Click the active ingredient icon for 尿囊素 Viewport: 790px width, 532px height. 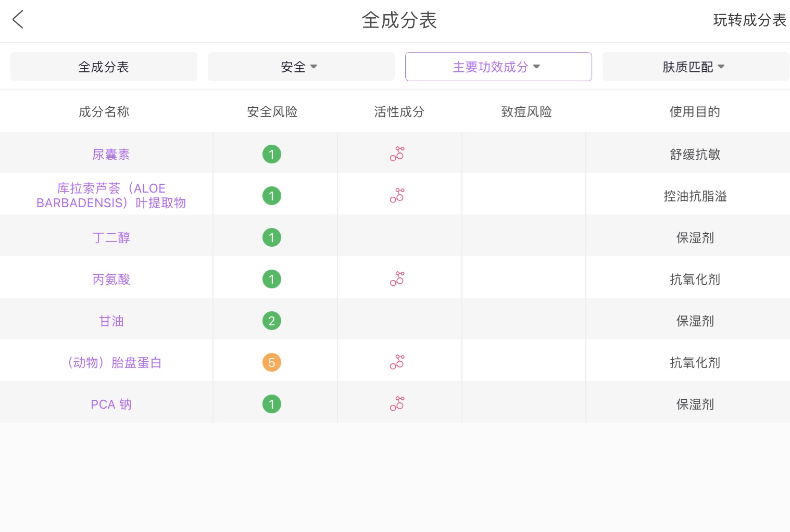(x=397, y=154)
